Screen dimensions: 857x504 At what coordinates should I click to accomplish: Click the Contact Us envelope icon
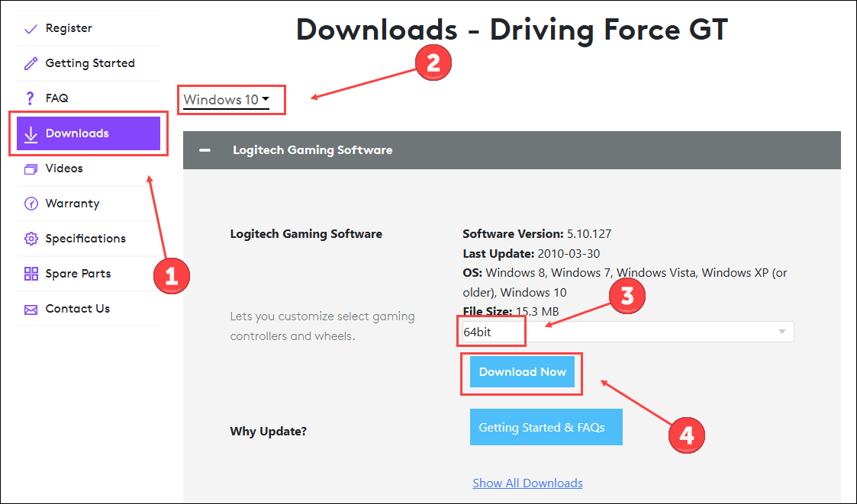(31, 310)
